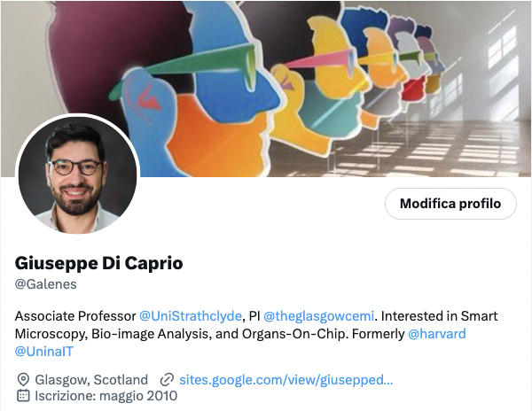This screenshot has width=532, height=411.
Task: Click the location pin icon
Action: coord(23,380)
